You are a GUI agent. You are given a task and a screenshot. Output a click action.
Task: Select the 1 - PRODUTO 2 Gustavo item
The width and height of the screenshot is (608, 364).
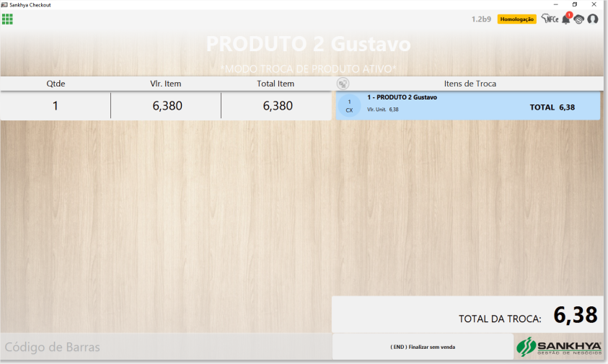(x=467, y=106)
